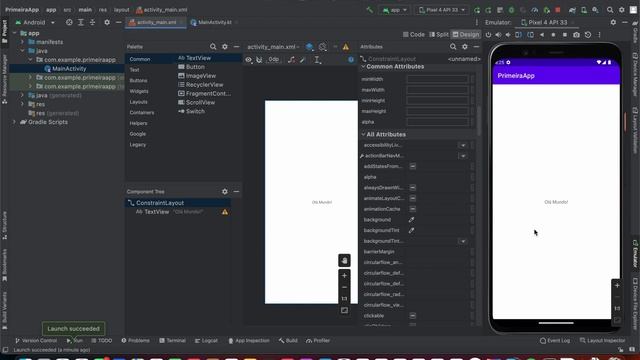Open the Terminal tool window

coord(172,340)
